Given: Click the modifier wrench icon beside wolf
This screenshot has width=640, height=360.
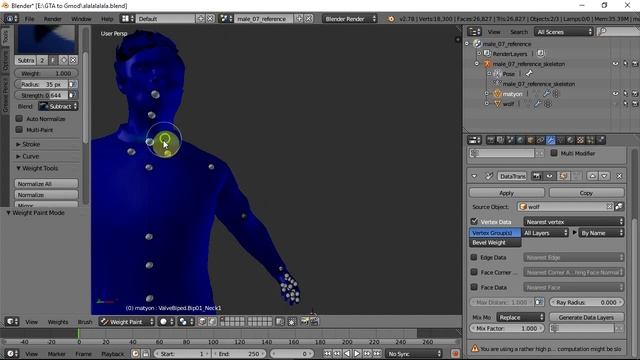Looking at the screenshot, I should (x=538, y=104).
